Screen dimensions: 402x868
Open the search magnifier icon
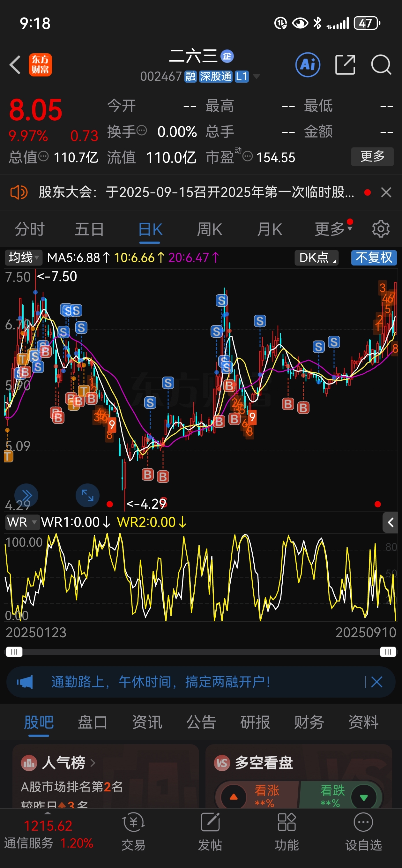pyautogui.click(x=381, y=65)
